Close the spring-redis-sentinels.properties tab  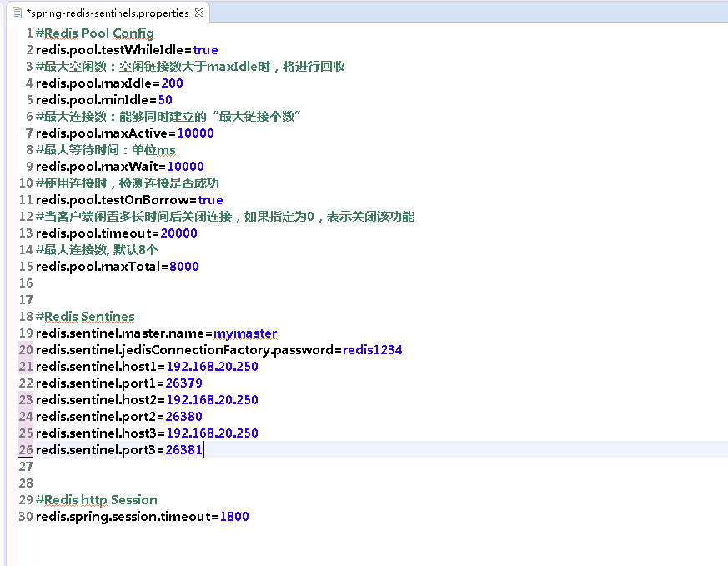[x=199, y=13]
